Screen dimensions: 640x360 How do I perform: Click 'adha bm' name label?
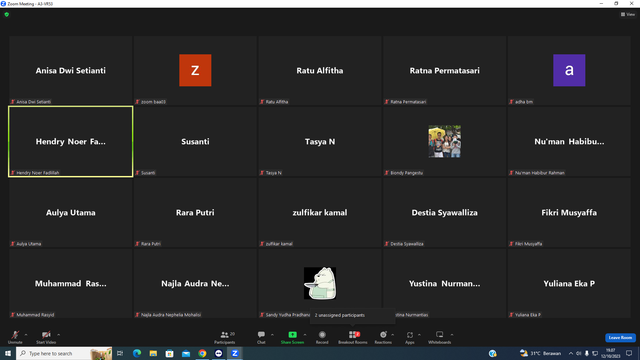tap(524, 102)
